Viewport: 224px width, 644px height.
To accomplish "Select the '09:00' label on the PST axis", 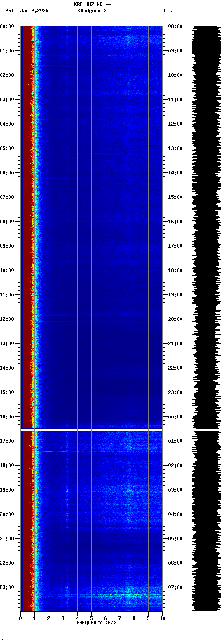I will [x=7, y=246].
